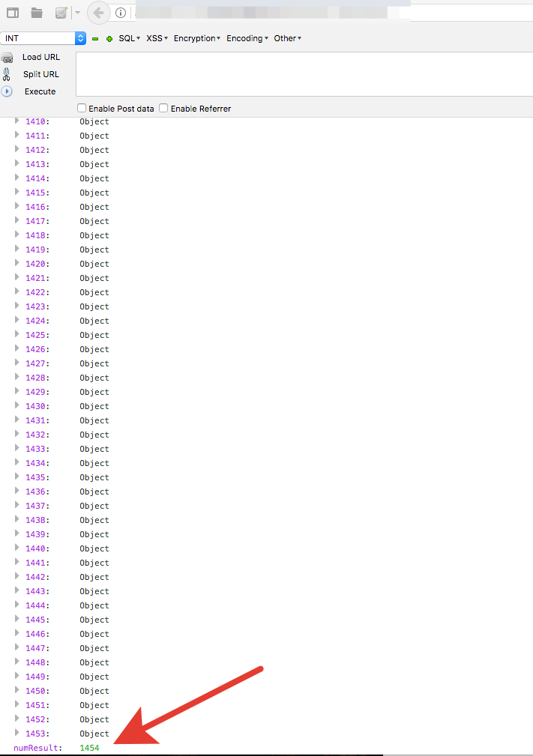
Task: Click the numResult key label
Action: click(x=38, y=748)
